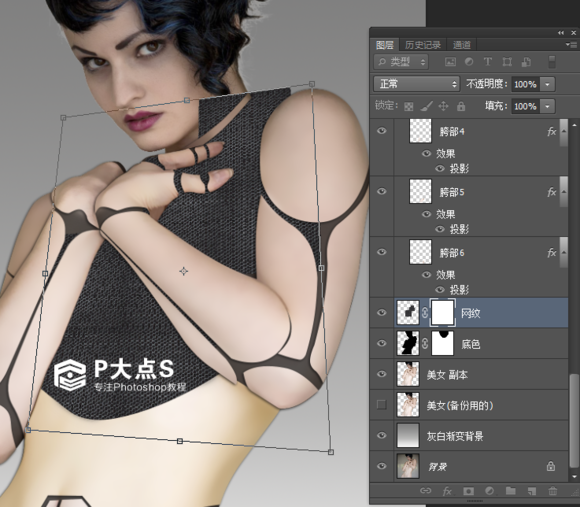Click the new adjustment layer icon
580x507 pixels.
pos(489,491)
